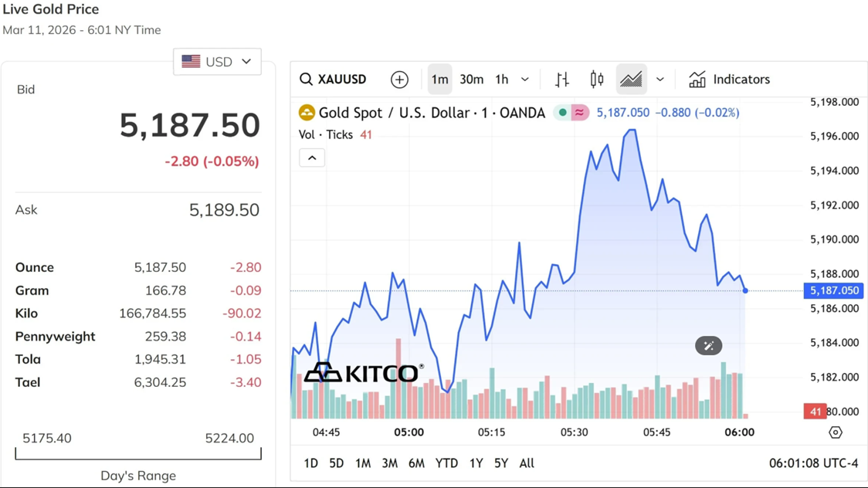Set chart range to YTD
The height and width of the screenshot is (488, 868).
coord(446,463)
